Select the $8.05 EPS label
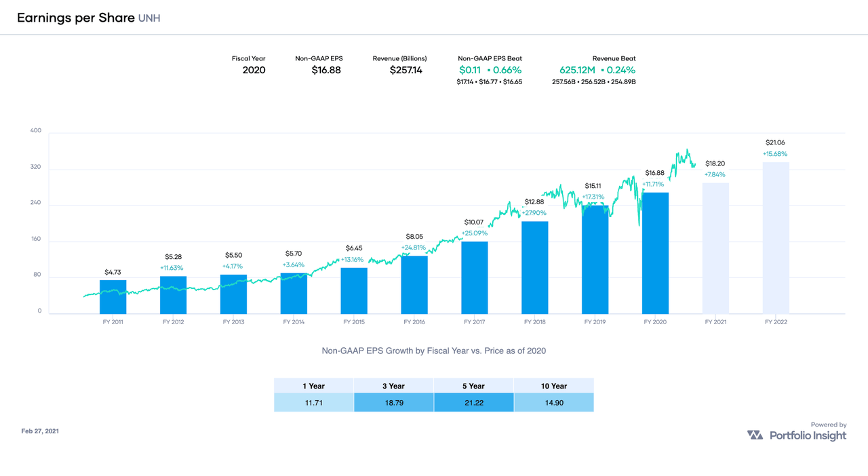868x476 pixels. pyautogui.click(x=414, y=236)
